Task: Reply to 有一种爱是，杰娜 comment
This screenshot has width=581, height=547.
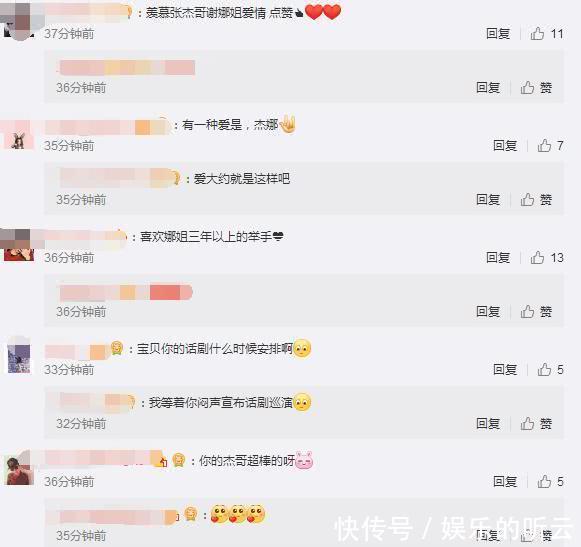Action: [505, 146]
